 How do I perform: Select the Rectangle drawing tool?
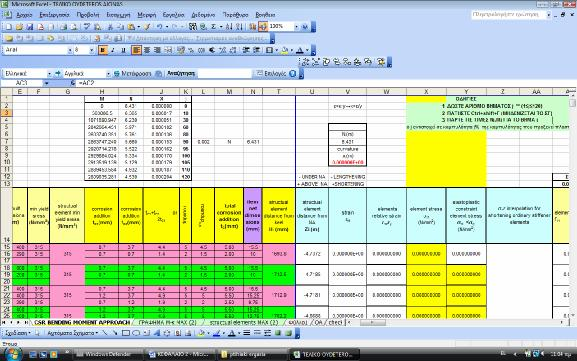point(125,333)
